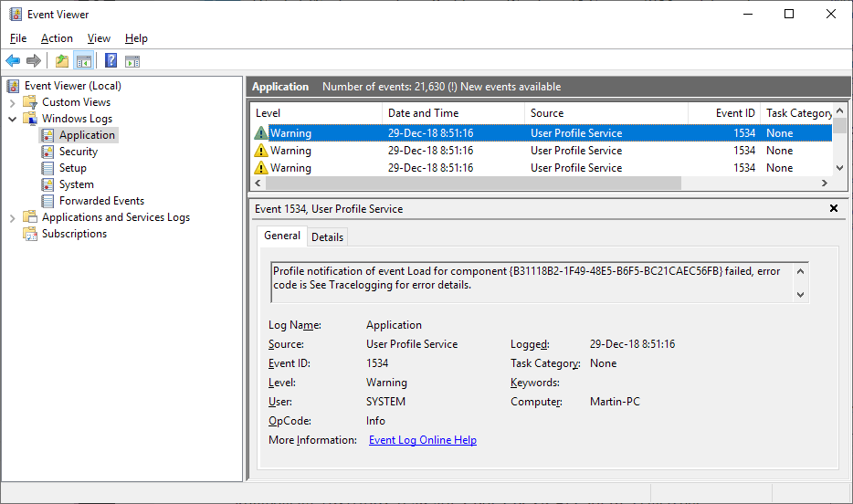Screen dimensions: 853x504
Task: Select the third Warning event row's User Profile Service
Action: point(576,168)
